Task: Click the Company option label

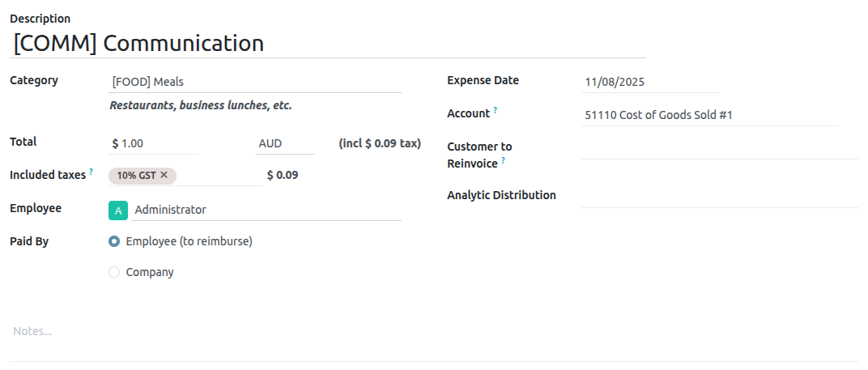Action: coord(150,272)
